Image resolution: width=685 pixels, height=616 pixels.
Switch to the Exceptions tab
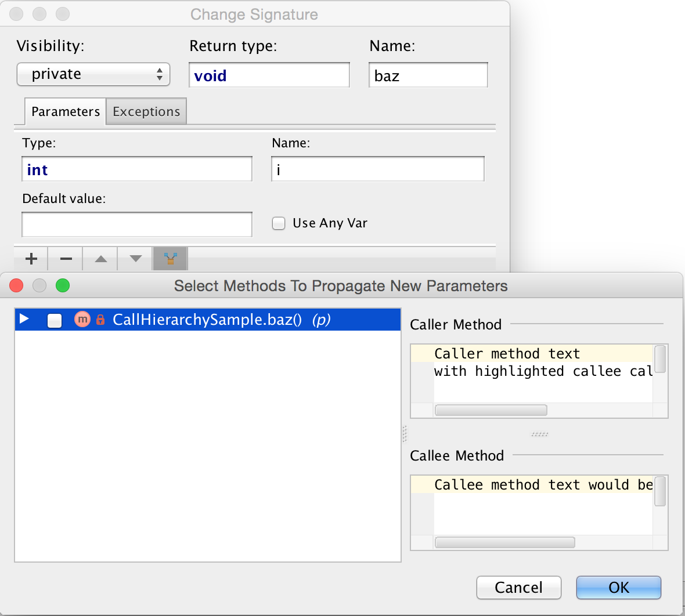(x=146, y=111)
